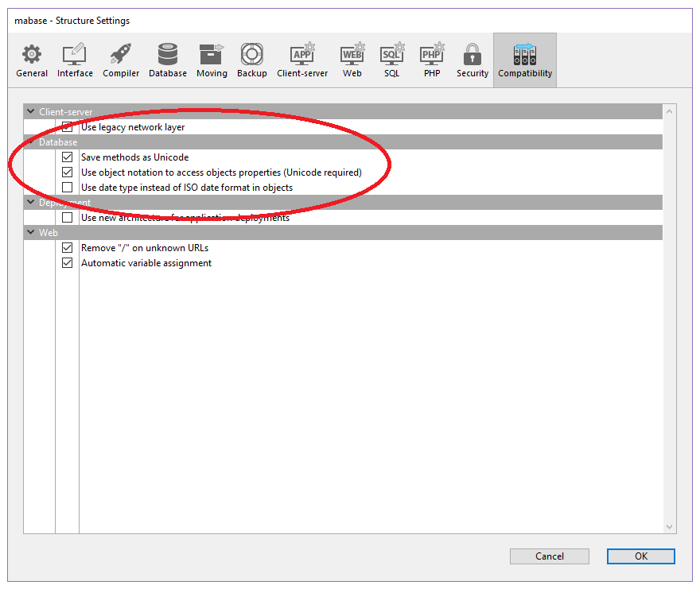Screen dimensions: 700x589
Task: Open the General settings gear icon
Action: [32, 56]
